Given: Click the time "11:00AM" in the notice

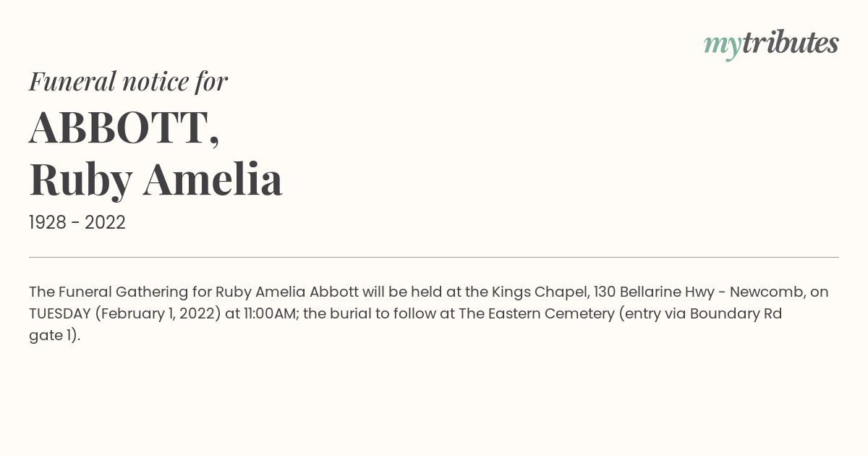Looking at the screenshot, I should point(269,314).
